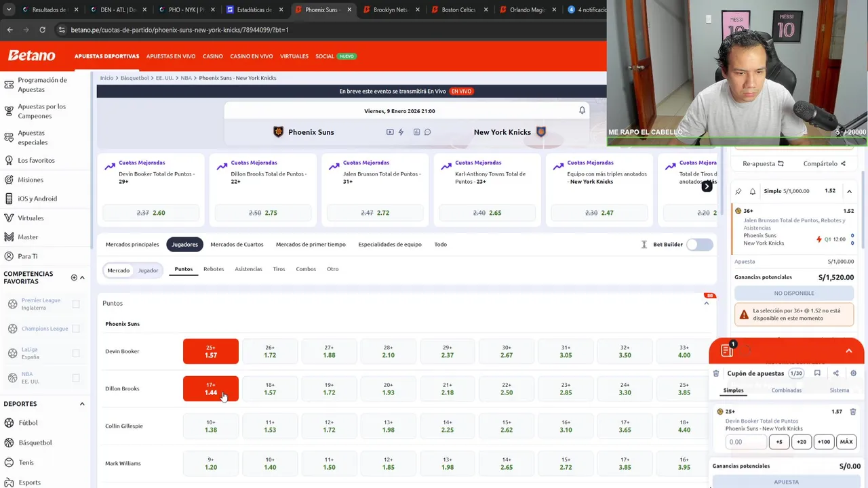Switch to the Jugador view toggle
Image resolution: width=868 pixels, height=488 pixels.
[x=148, y=270]
